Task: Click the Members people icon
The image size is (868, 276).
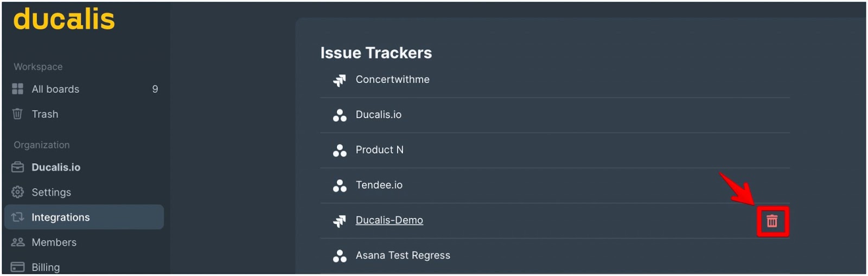Action: point(18,242)
